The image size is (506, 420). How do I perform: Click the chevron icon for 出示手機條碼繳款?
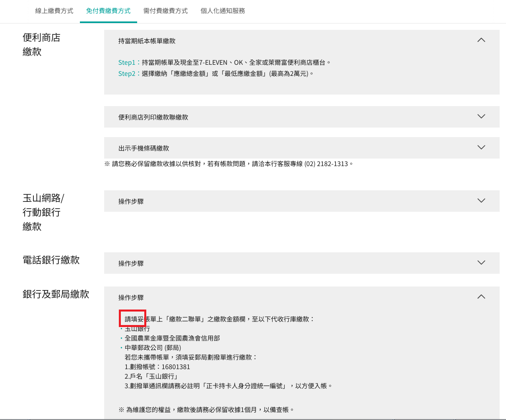pos(481,147)
